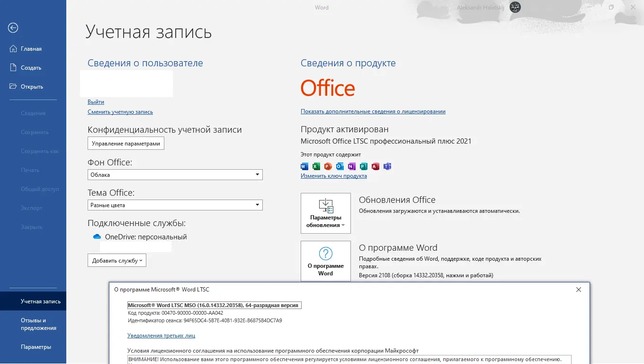This screenshot has height=364, width=644.
Task: Click the OneDrive cloud icon under connected services
Action: coord(96,237)
